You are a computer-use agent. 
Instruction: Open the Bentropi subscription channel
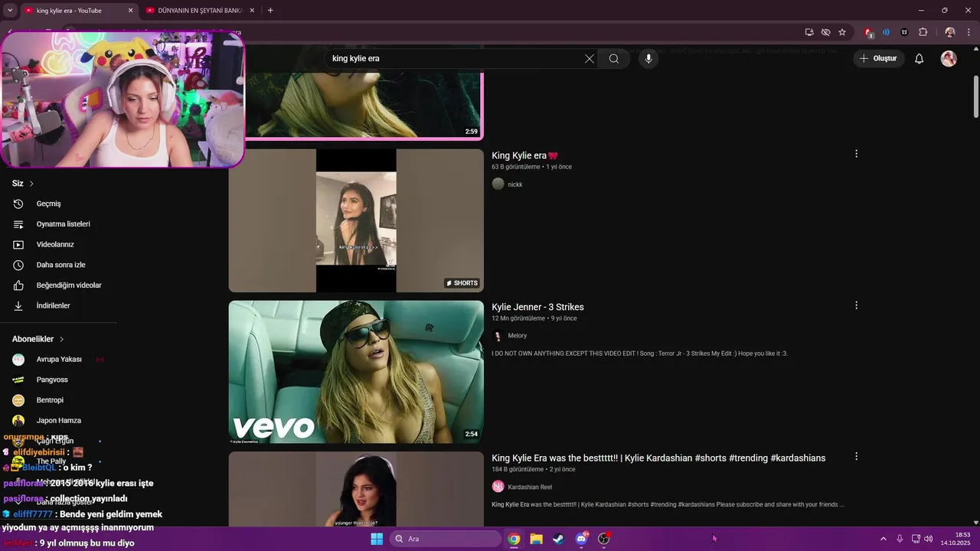coord(50,400)
